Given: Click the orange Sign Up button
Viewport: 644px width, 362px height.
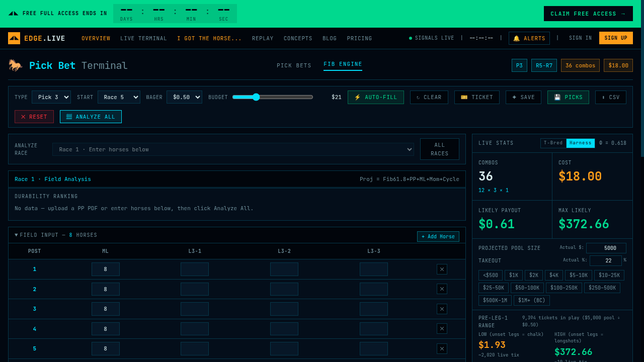Looking at the screenshot, I should (x=616, y=38).
